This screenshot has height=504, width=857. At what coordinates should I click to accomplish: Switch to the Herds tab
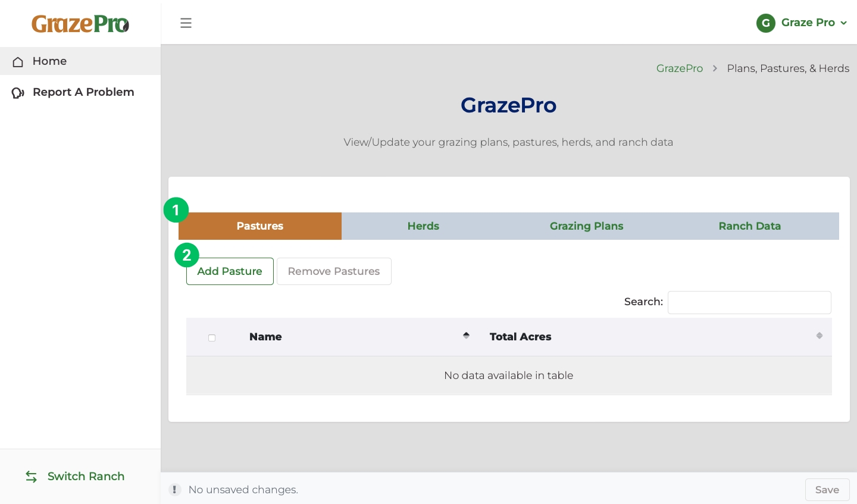pos(423,226)
